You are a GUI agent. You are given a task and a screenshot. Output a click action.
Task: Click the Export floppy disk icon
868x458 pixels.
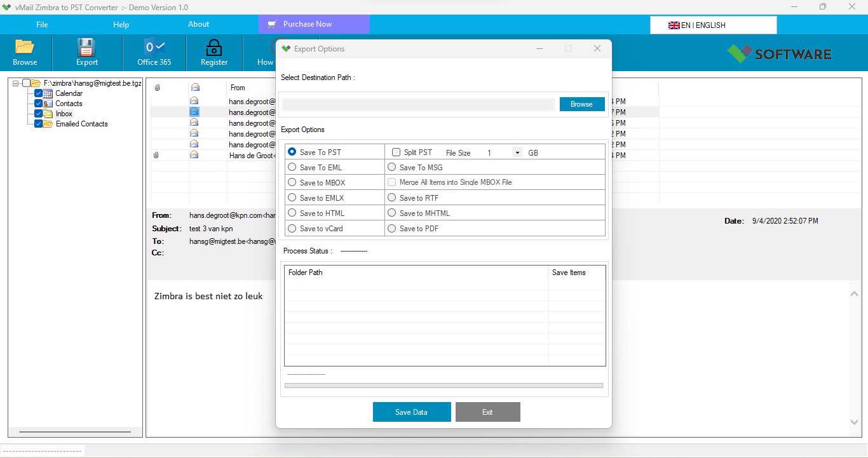click(x=86, y=48)
